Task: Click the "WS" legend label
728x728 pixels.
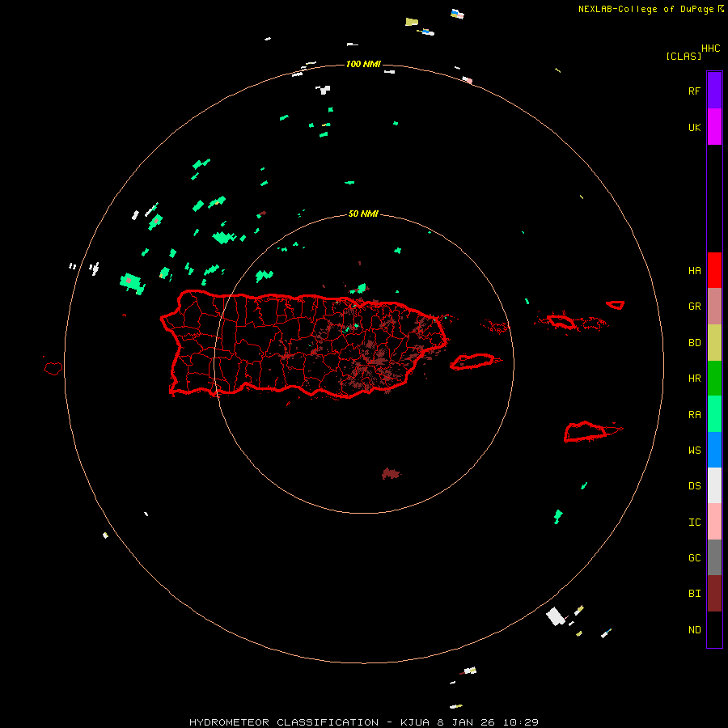Action: pos(694,451)
